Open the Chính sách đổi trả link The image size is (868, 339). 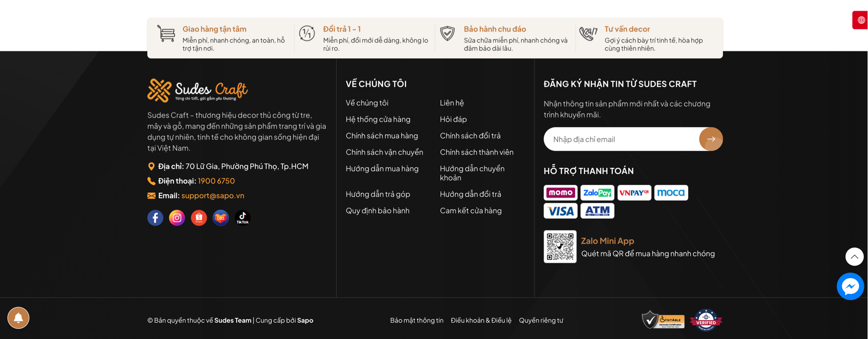pyautogui.click(x=470, y=136)
